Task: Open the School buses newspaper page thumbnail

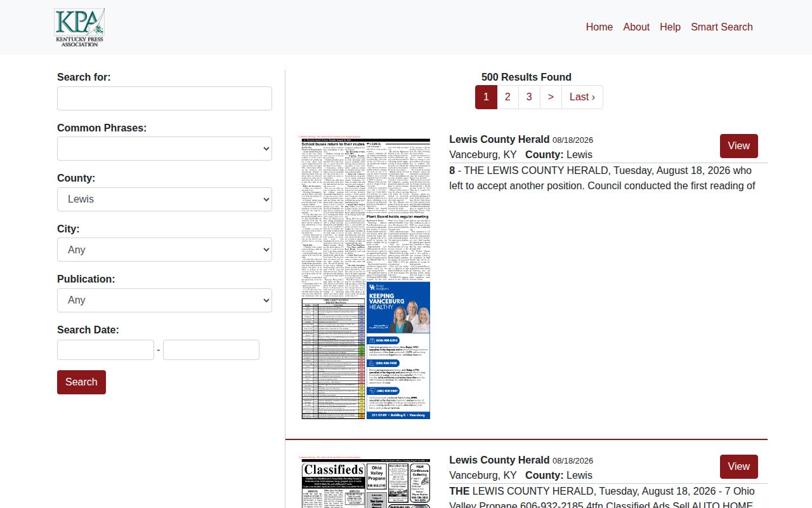Action: point(365,277)
